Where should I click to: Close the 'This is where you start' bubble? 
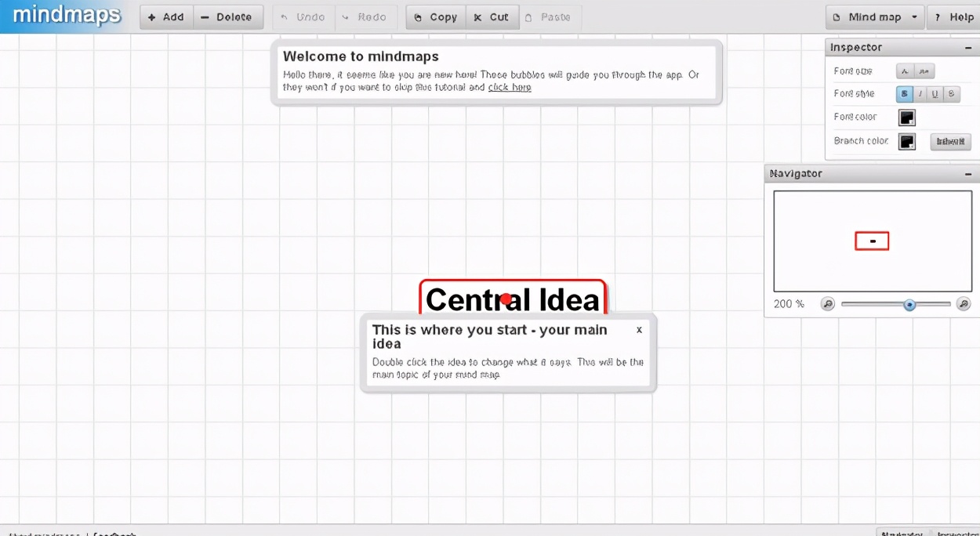[639, 330]
